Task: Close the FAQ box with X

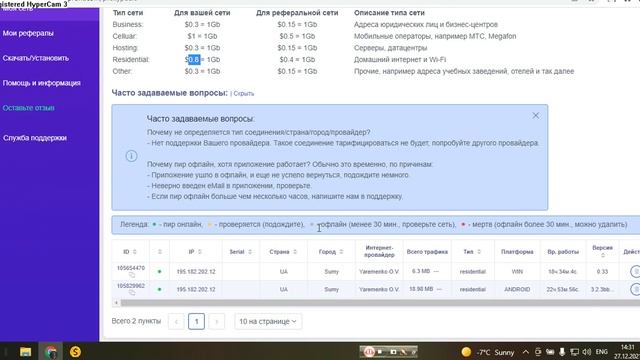Action: point(536,116)
